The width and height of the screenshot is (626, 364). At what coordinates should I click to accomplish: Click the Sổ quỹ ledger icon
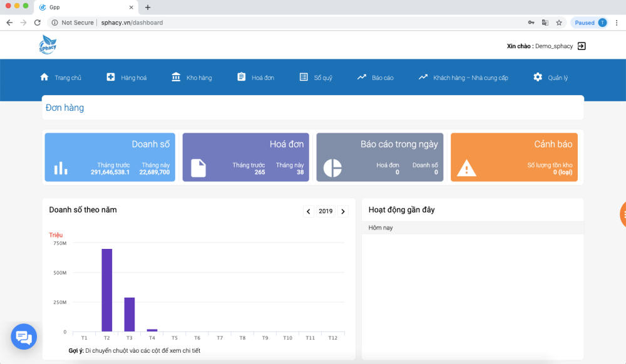[304, 77]
